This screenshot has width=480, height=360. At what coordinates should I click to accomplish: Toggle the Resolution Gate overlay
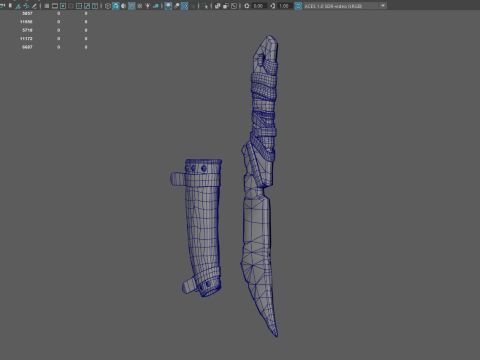pos(63,6)
